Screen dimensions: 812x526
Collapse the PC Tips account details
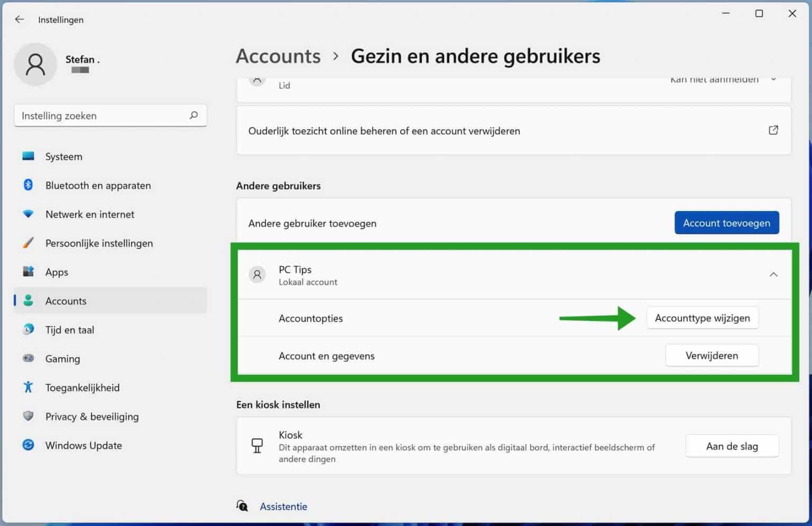click(x=773, y=274)
